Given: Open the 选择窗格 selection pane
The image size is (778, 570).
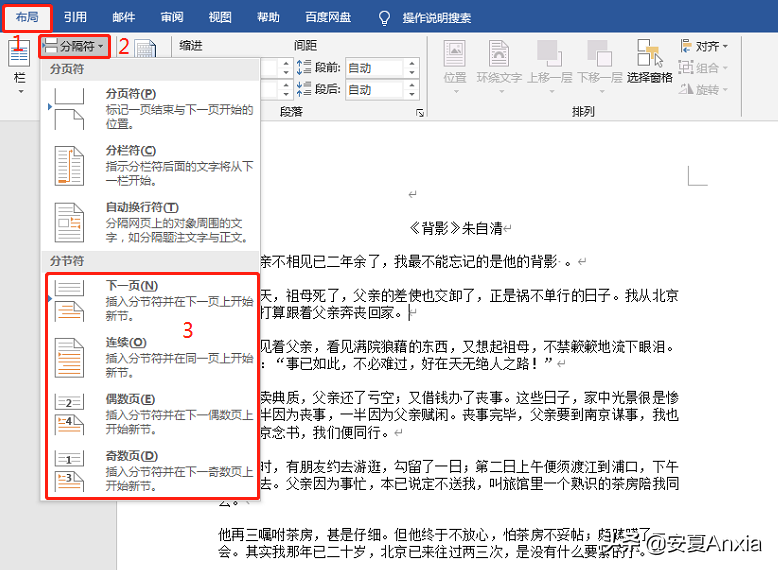Looking at the screenshot, I should click(649, 61).
